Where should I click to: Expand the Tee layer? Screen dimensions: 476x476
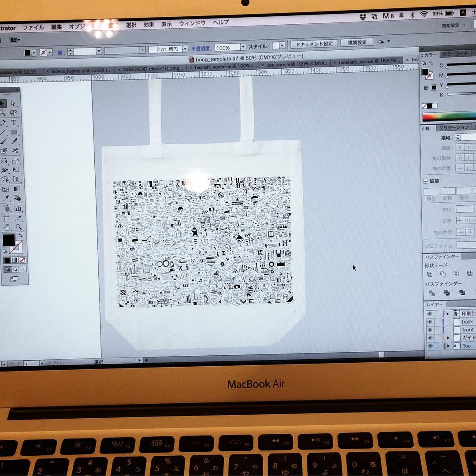coord(448,346)
